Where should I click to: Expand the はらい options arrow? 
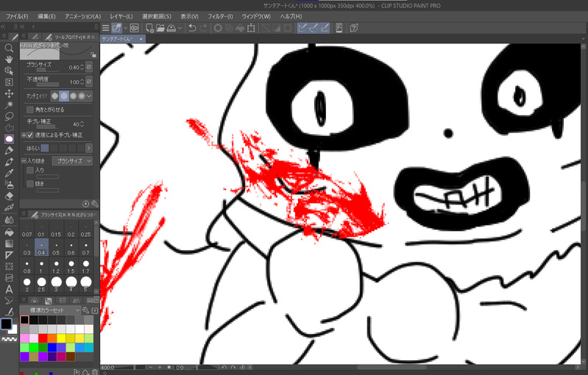pos(89,148)
